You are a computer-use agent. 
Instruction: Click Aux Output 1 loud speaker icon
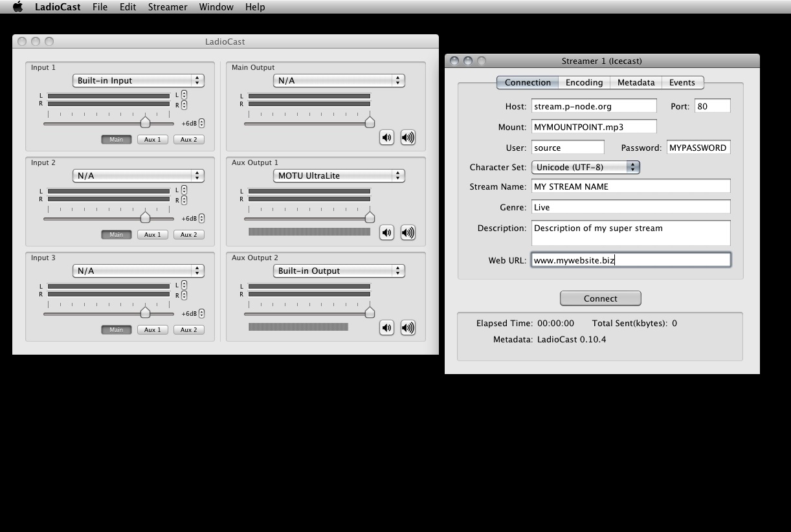click(x=408, y=232)
